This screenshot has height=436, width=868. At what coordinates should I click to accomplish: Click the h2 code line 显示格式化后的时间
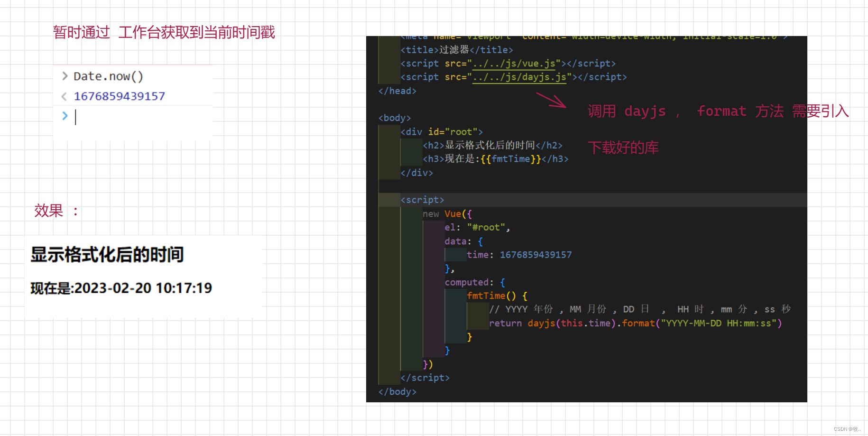pyautogui.click(x=493, y=145)
